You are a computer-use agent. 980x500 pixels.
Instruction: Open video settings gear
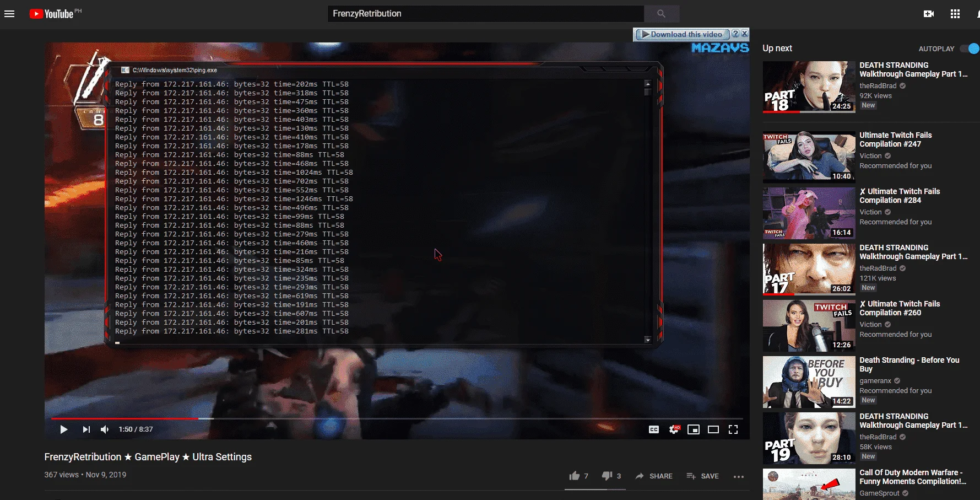[674, 429]
